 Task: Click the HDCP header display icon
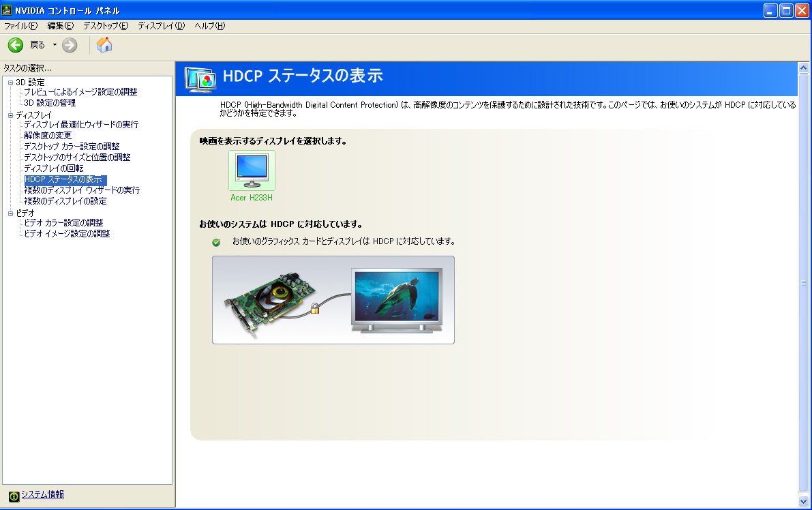(x=200, y=80)
